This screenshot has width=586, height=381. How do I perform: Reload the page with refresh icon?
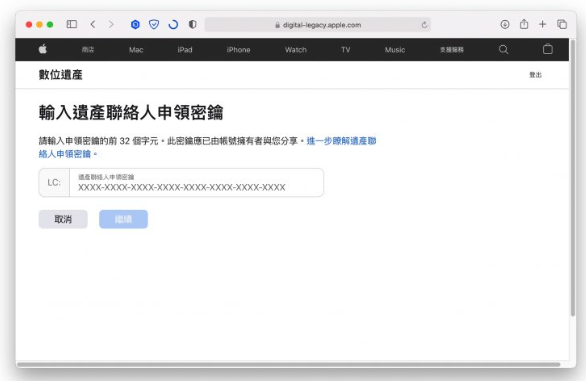click(424, 25)
